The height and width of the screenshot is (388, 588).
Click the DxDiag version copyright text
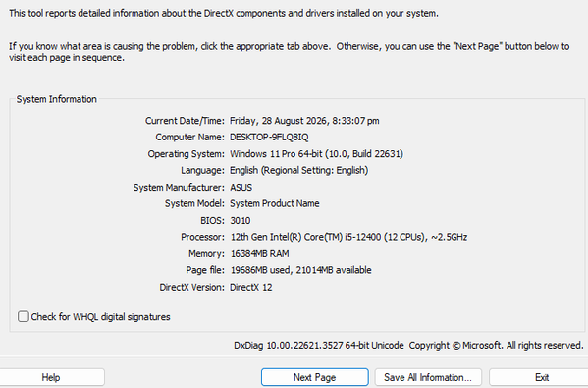408,345
